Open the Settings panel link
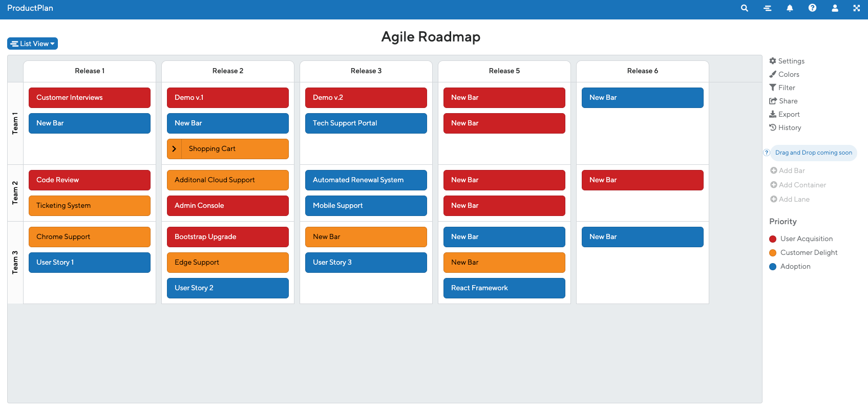This screenshot has width=868, height=410. coord(787,61)
